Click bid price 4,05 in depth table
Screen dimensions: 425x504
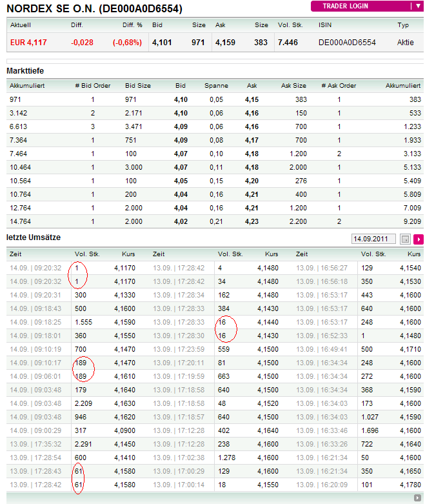[x=181, y=181]
